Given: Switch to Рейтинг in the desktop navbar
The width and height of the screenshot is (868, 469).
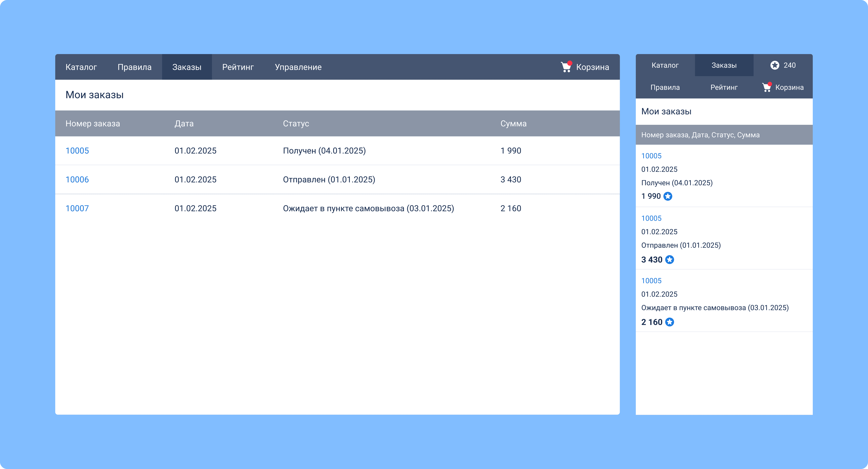Looking at the screenshot, I should (x=238, y=67).
